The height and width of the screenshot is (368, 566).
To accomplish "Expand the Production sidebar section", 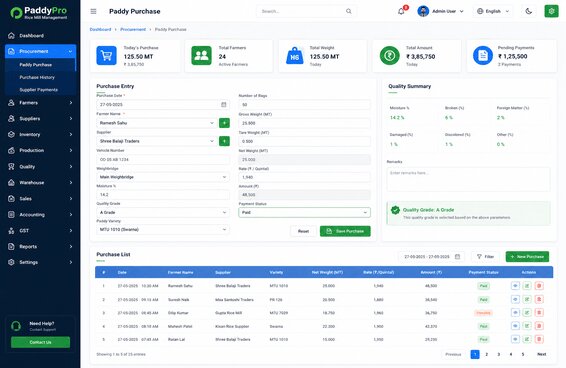I will 40,150.
